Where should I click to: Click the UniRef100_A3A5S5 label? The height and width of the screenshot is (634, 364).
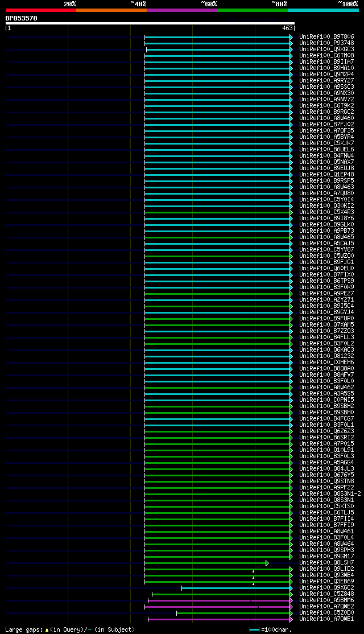[x=326, y=393]
